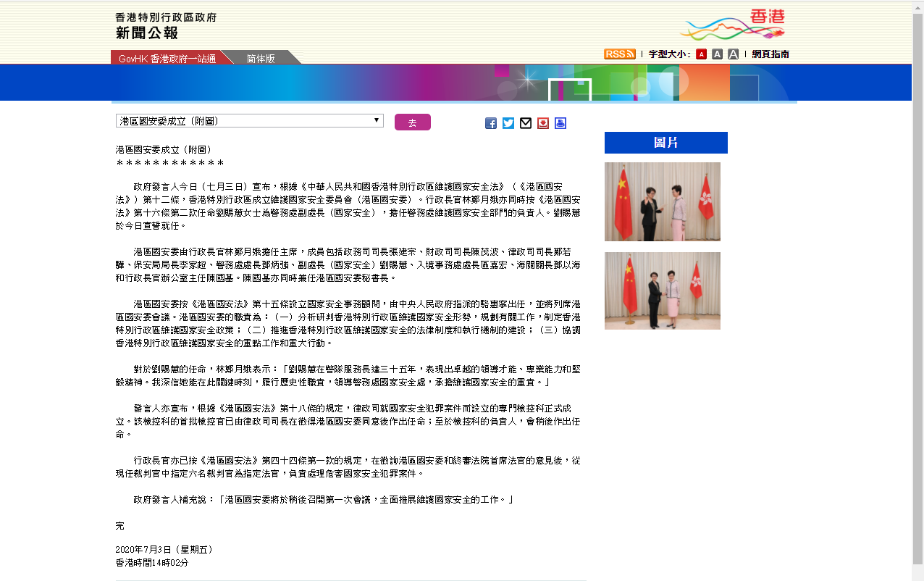Open the second handshake photo thumbnail
The height and width of the screenshot is (581, 924).
click(x=663, y=290)
